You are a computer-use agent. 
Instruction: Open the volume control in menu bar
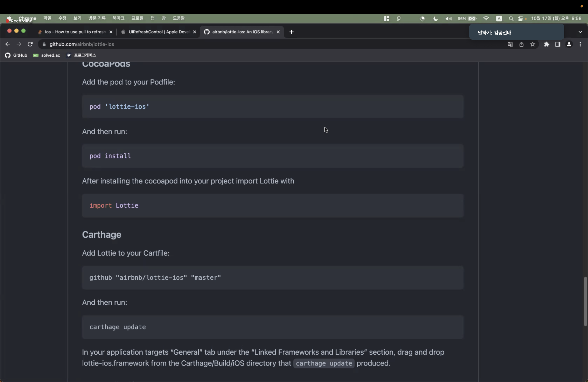pyautogui.click(x=448, y=18)
